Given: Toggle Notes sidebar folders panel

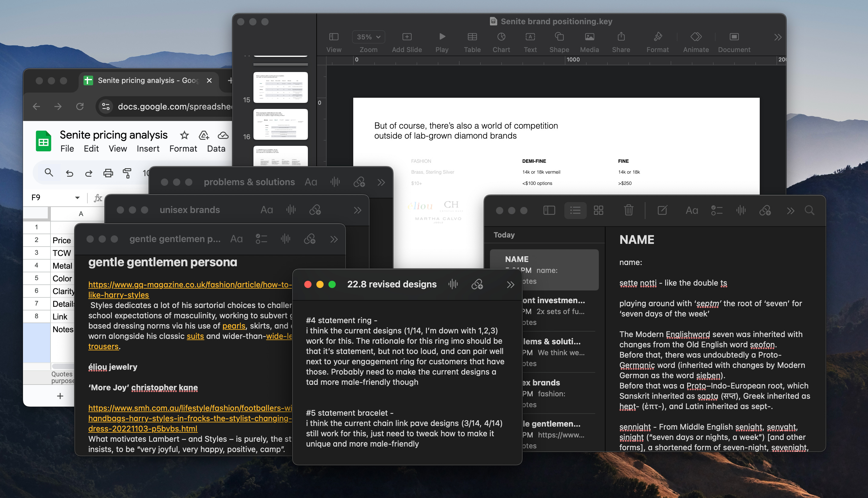Looking at the screenshot, I should (x=549, y=210).
